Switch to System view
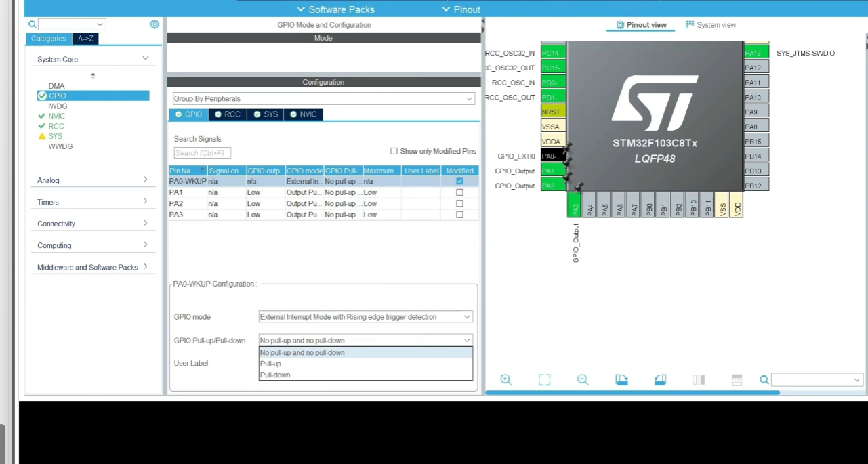 [711, 25]
